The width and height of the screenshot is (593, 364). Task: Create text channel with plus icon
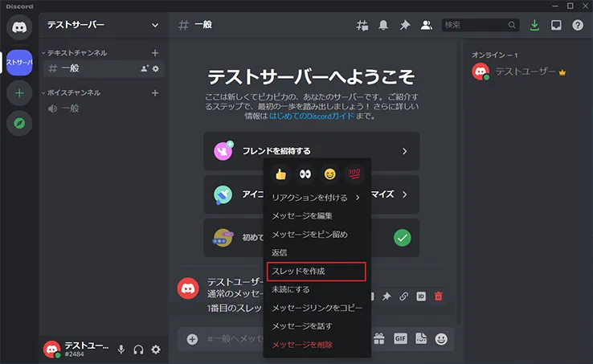pyautogui.click(x=155, y=53)
